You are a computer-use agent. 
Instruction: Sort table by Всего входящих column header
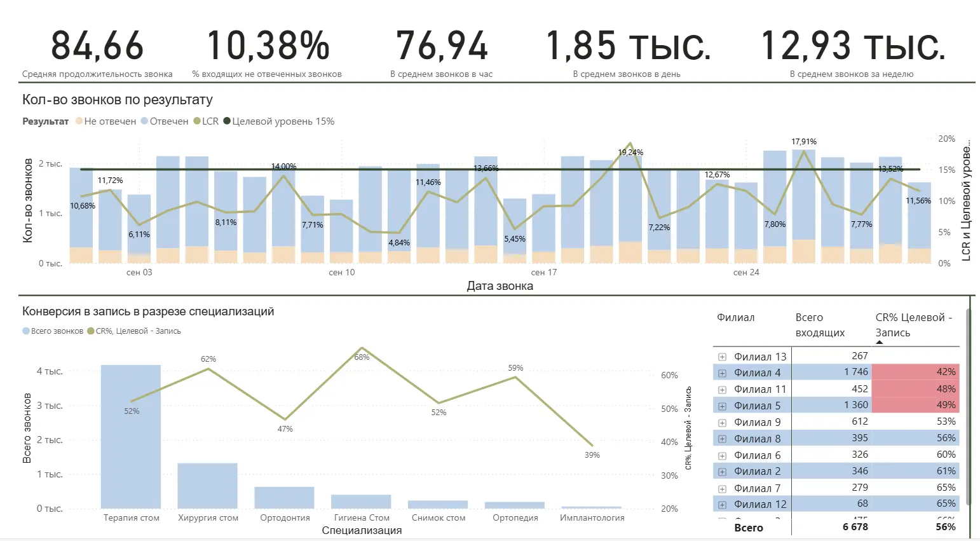pos(820,325)
